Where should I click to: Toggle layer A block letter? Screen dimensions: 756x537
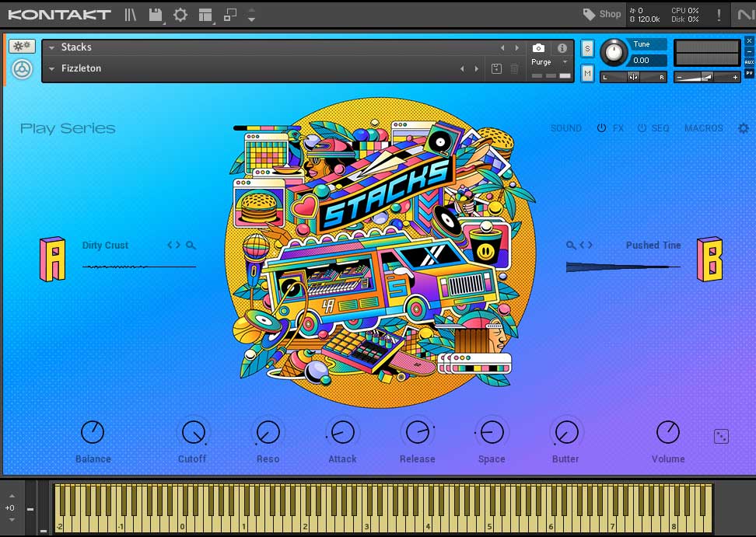point(52,259)
